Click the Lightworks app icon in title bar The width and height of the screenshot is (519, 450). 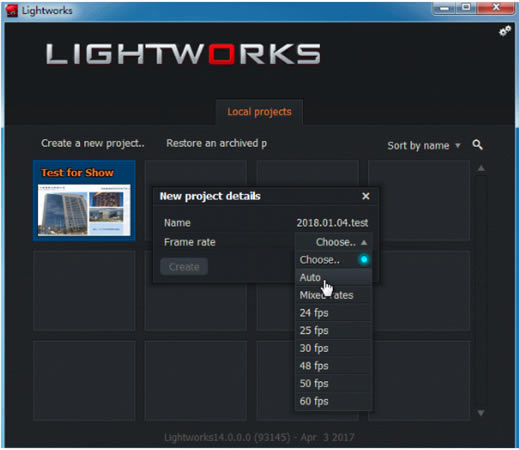11,10
